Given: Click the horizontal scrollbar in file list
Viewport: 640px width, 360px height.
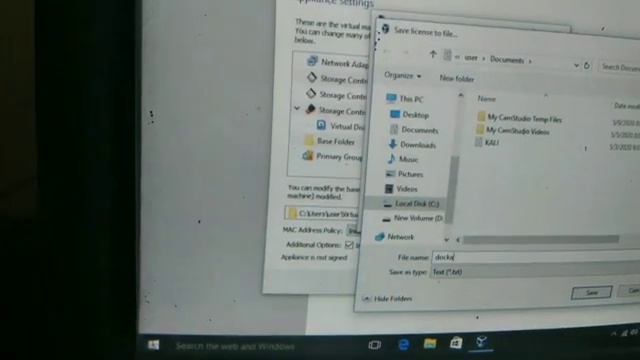Looking at the screenshot, I should (541, 240).
